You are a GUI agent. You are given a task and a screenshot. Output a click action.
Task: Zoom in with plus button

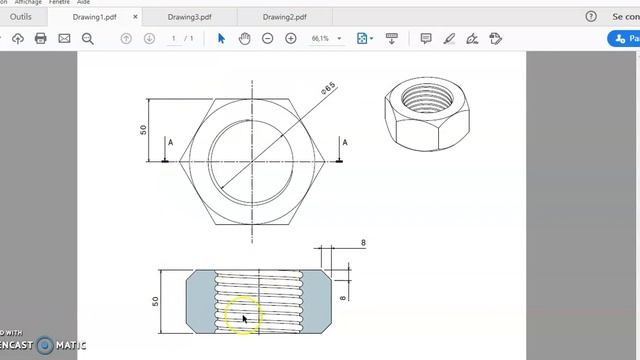tap(291, 39)
